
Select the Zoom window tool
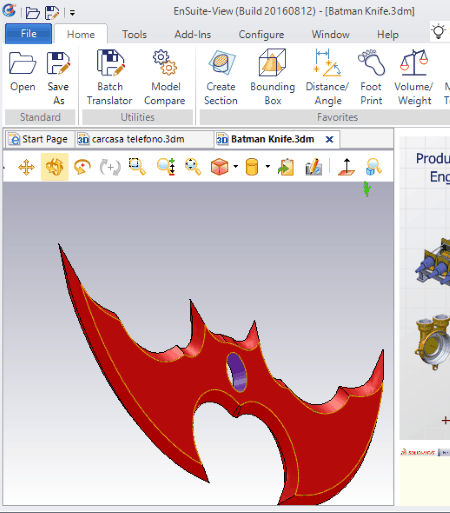[137, 167]
